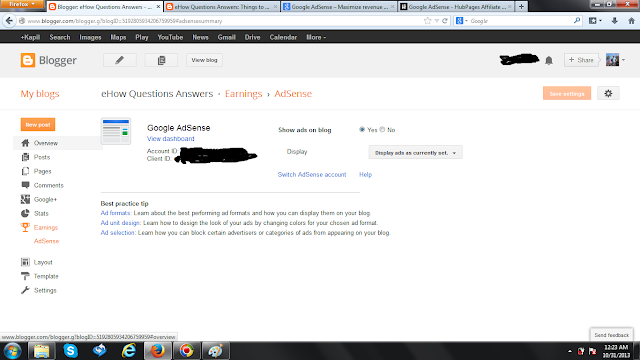Open the bookmarks toolbar menu dropdown
Viewport: 640px width, 360px height.
[x=595, y=21]
